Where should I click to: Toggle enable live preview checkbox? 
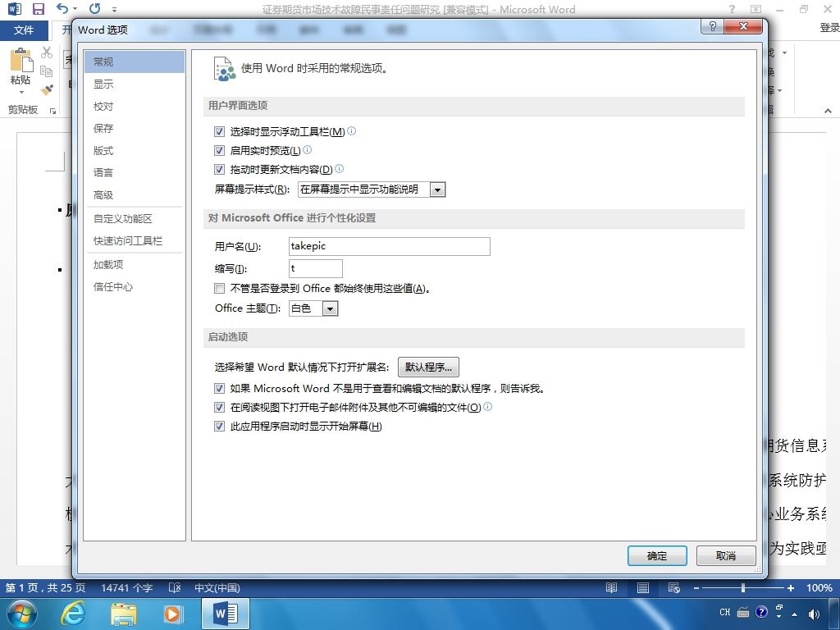pos(219,150)
